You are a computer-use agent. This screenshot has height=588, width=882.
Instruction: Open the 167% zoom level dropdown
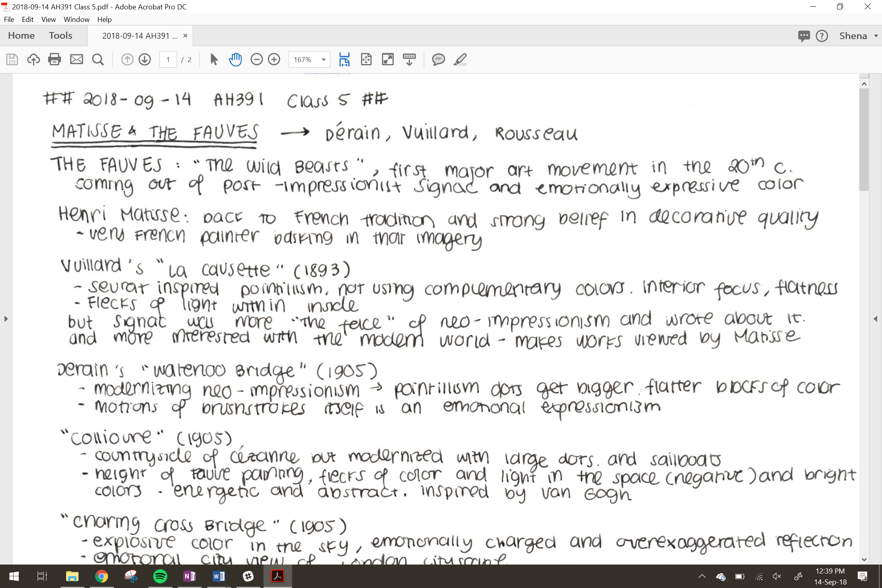[x=323, y=59]
